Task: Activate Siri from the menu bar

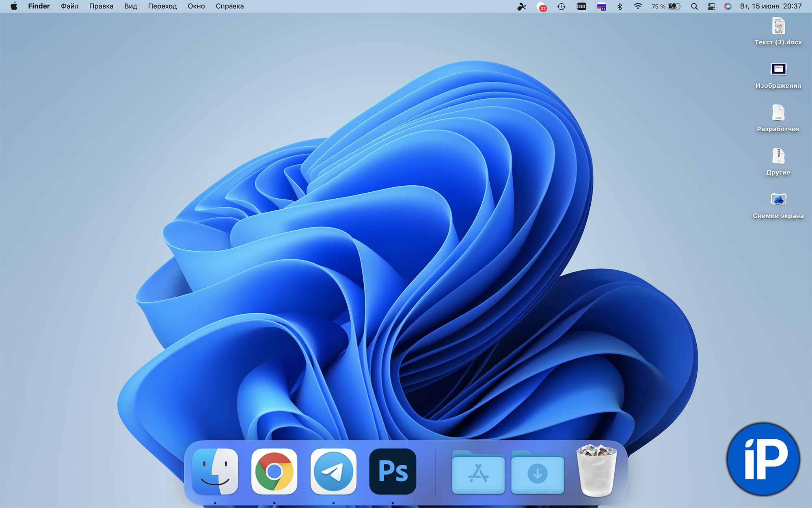Action: pyautogui.click(x=728, y=7)
